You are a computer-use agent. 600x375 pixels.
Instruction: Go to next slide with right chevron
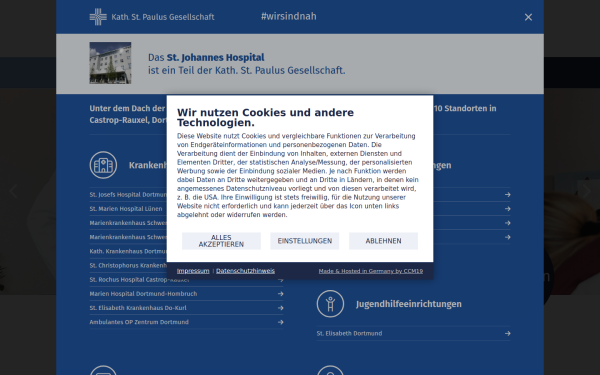click(586, 191)
